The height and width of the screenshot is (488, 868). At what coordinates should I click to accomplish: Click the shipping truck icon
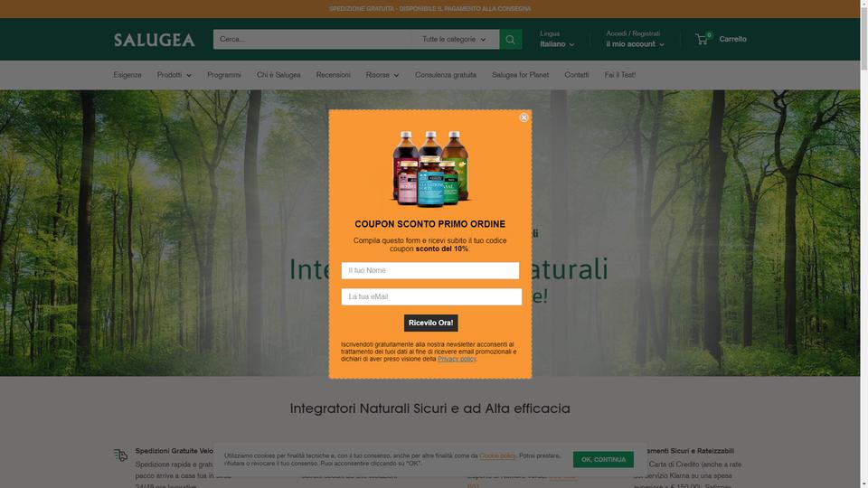point(120,455)
